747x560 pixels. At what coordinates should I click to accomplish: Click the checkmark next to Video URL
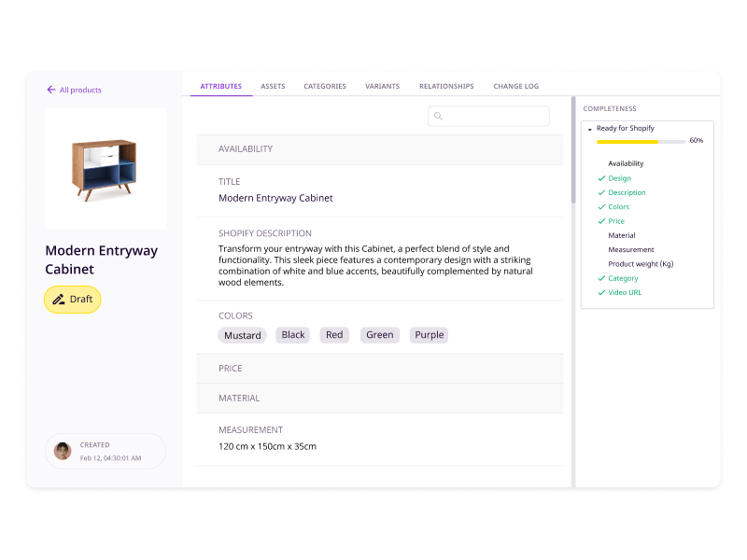[x=602, y=292]
